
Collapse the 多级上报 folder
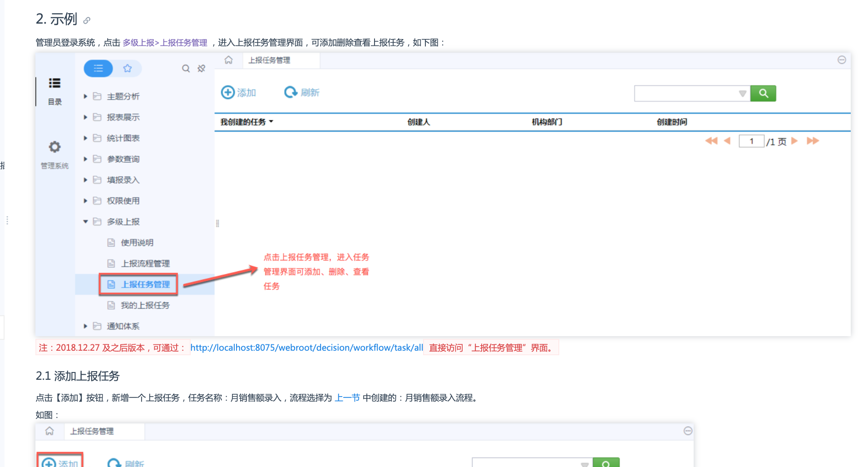point(85,222)
